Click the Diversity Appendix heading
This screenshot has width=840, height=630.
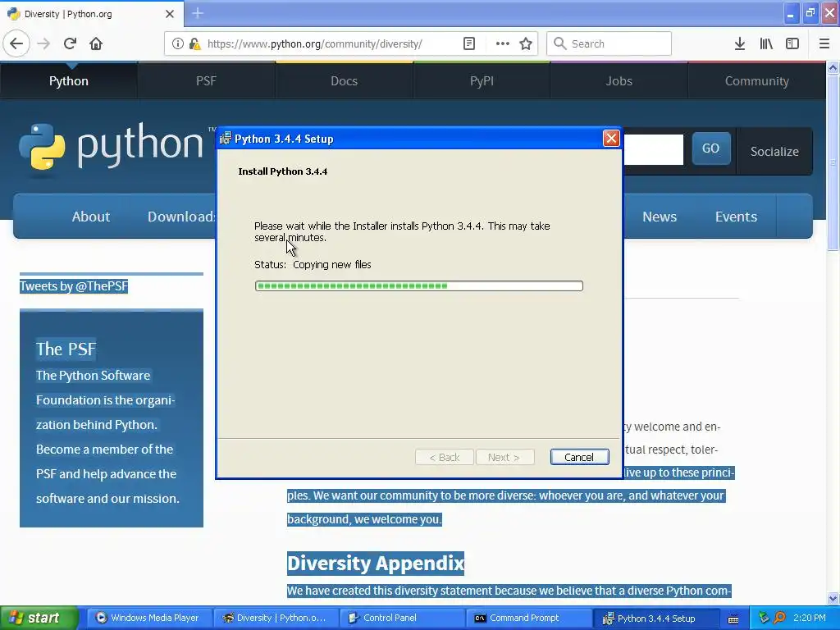(376, 564)
